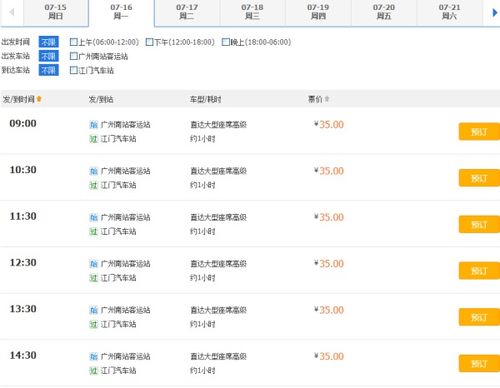Sort by 票价 price column
500x388 pixels.
tap(318, 99)
